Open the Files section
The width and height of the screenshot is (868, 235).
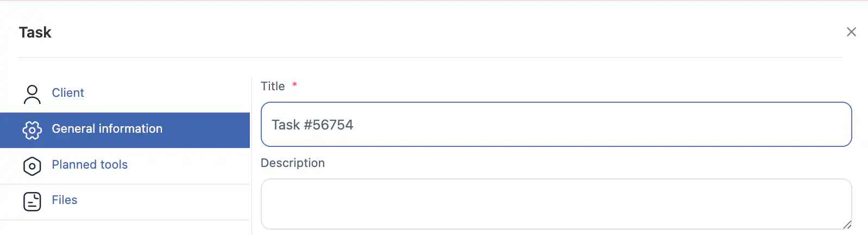(x=65, y=200)
